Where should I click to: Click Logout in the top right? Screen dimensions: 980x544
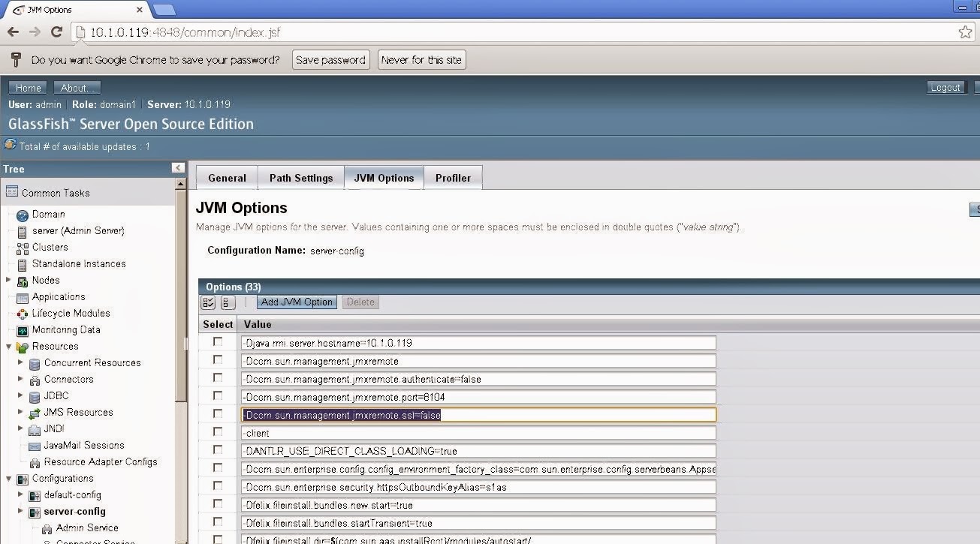[945, 87]
